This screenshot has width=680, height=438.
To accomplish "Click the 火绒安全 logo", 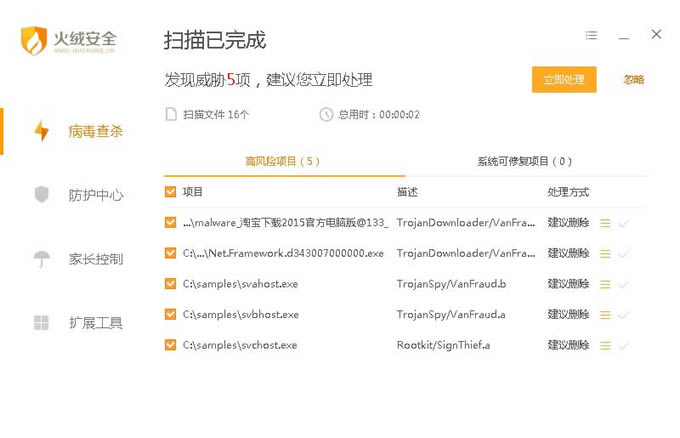I will pyautogui.click(x=69, y=42).
